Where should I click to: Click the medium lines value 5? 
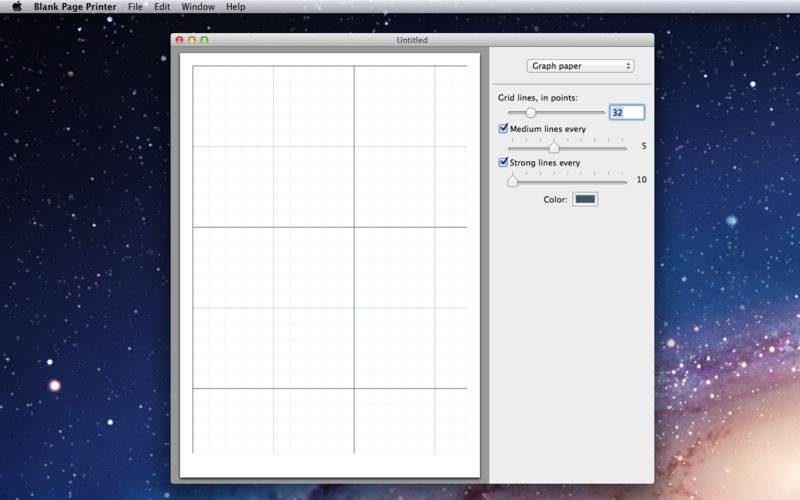643,146
